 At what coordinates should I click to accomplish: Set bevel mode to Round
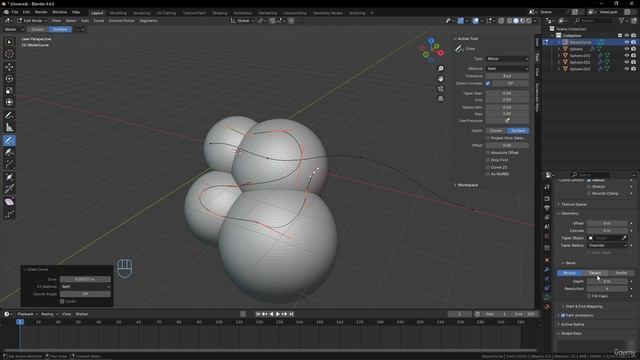pos(569,273)
